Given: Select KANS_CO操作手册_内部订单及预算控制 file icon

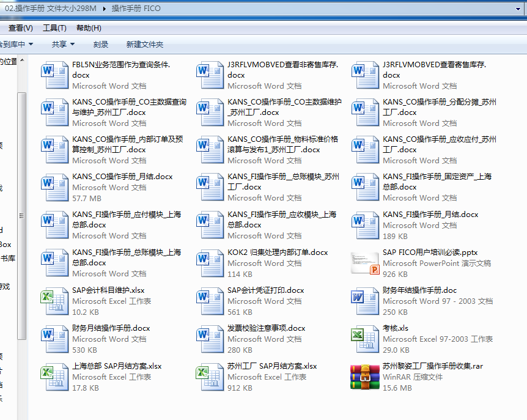Looking at the screenshot, I should (54, 149).
